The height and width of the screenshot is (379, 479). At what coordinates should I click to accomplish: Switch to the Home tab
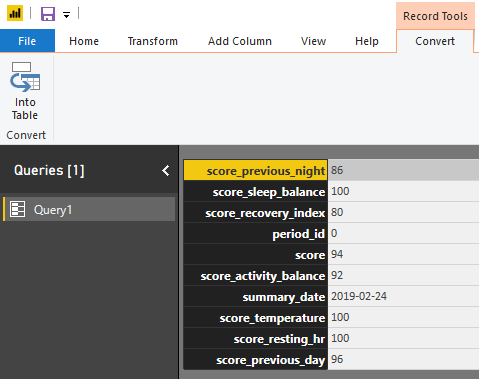pyautogui.click(x=84, y=41)
